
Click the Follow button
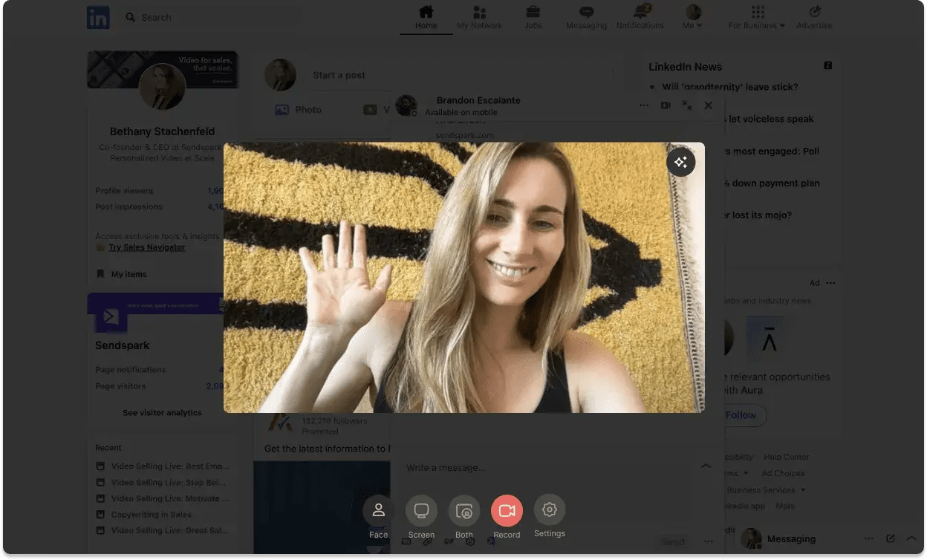point(741,415)
